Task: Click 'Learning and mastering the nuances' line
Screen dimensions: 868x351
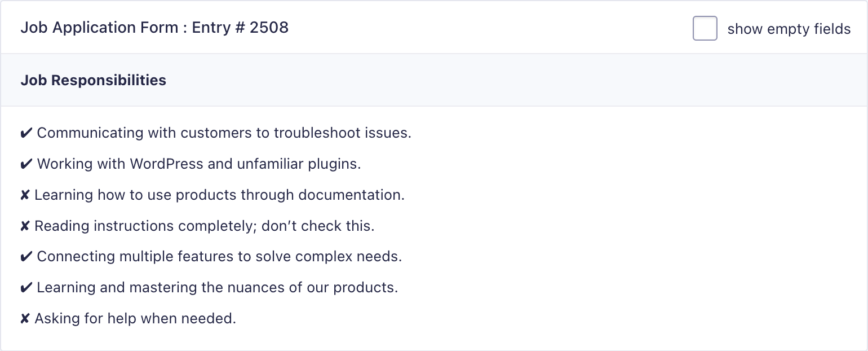Action: click(218, 288)
